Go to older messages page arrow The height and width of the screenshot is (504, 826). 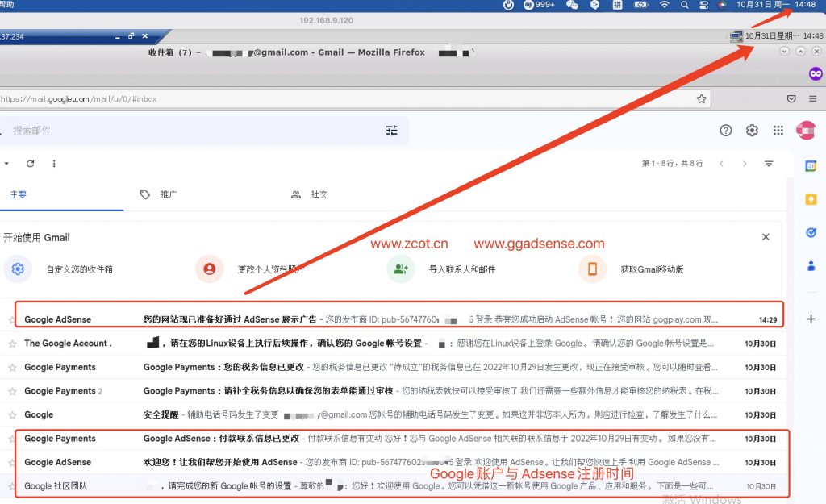745,164
